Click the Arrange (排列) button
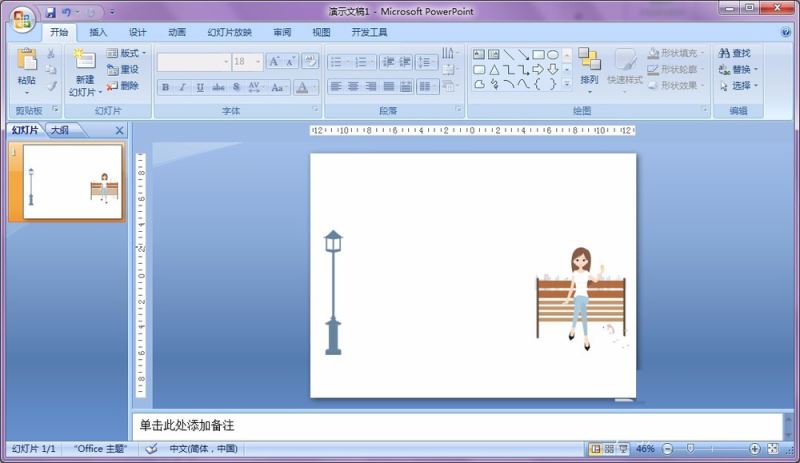The width and height of the screenshot is (800, 463). 589,67
